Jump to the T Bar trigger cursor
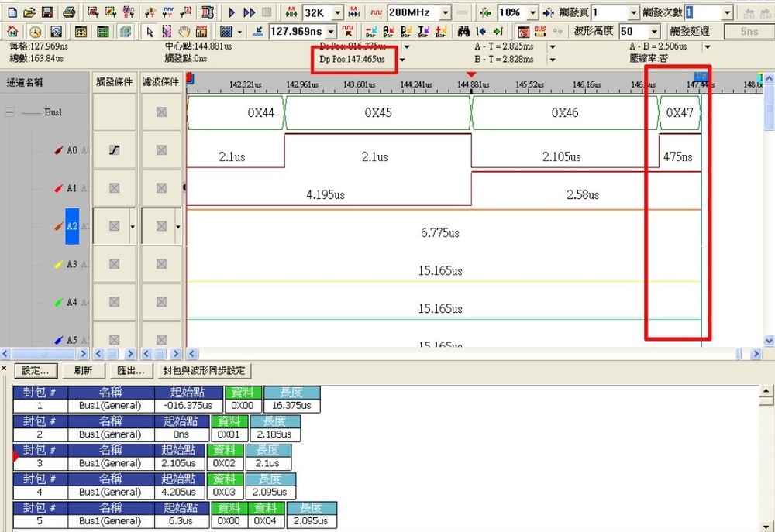 click(x=424, y=32)
